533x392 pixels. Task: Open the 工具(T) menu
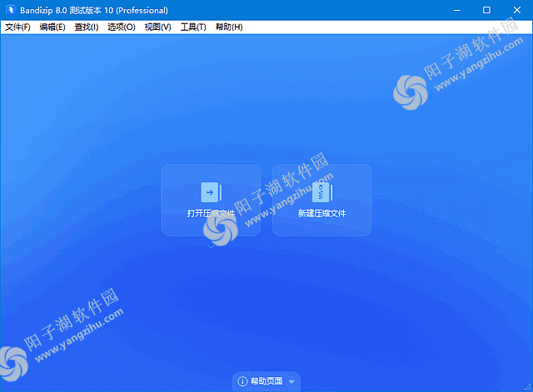(193, 27)
